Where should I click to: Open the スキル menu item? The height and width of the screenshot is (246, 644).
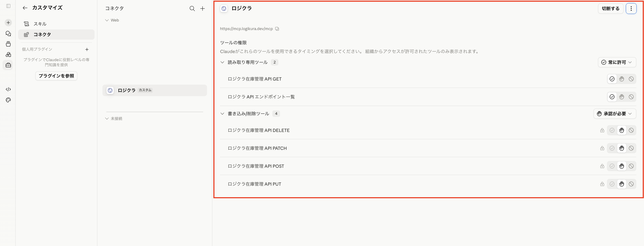click(56, 24)
